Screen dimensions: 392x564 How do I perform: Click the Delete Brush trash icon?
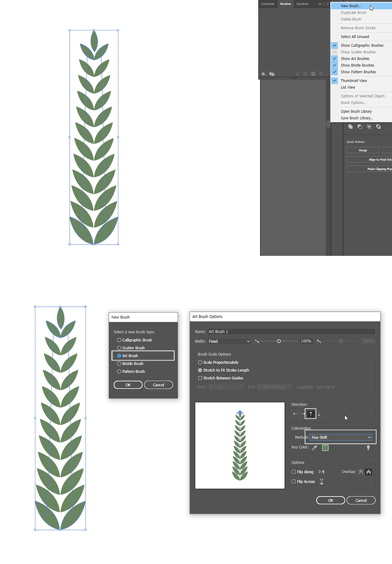tap(321, 74)
